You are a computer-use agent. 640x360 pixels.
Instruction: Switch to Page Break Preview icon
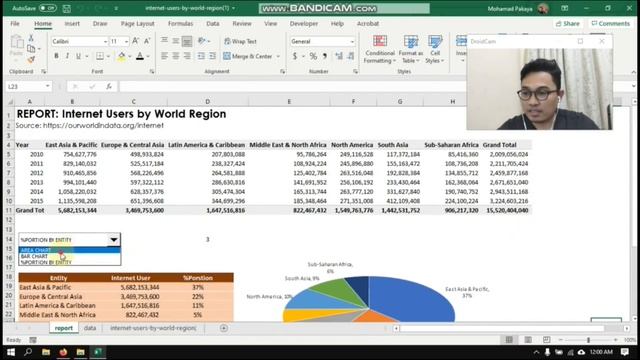click(547, 340)
